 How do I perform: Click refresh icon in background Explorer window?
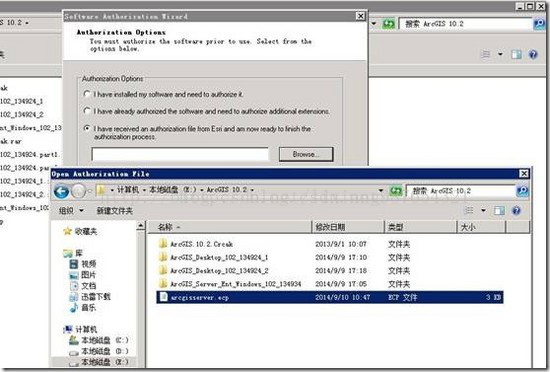click(x=389, y=24)
